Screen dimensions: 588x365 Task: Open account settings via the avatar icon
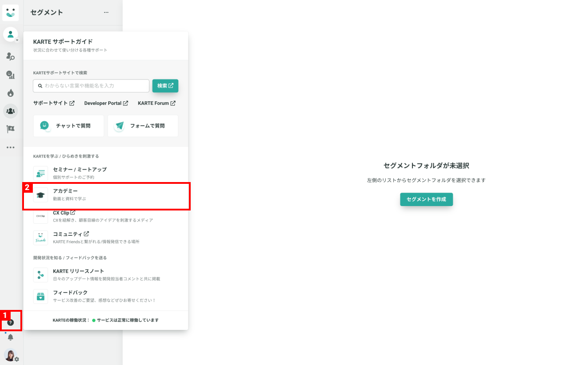coord(11,355)
